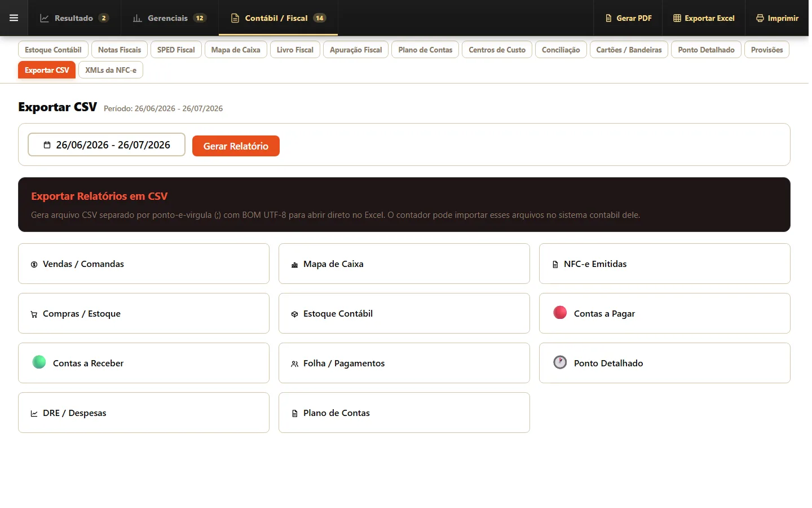This screenshot has width=812, height=508.
Task: Export the Contas a Pagar CSV
Action: (x=665, y=313)
